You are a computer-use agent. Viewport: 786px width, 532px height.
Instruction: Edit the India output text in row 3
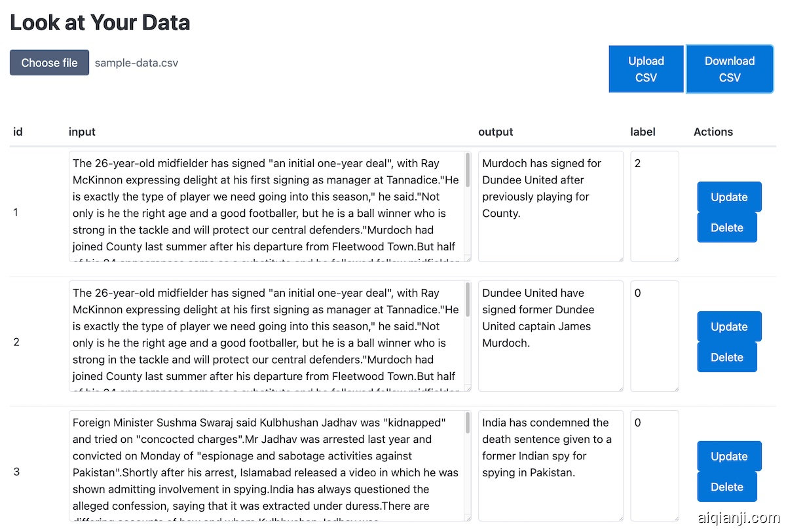550,465
